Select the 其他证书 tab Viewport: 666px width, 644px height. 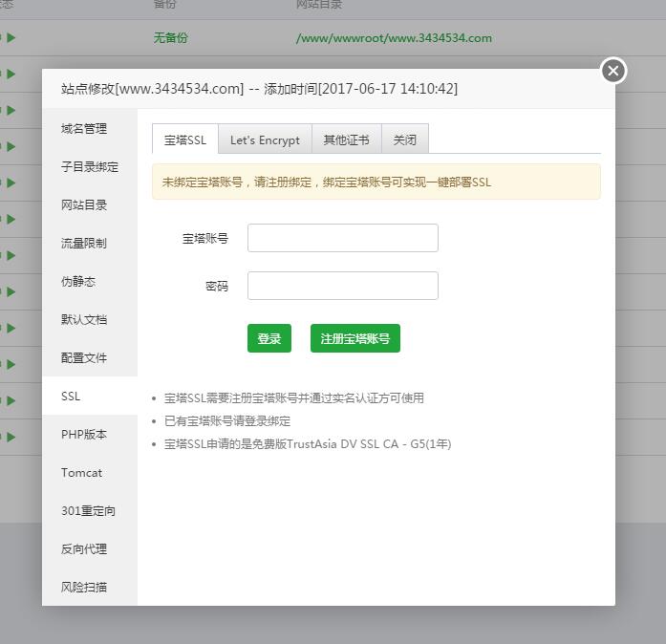347,140
